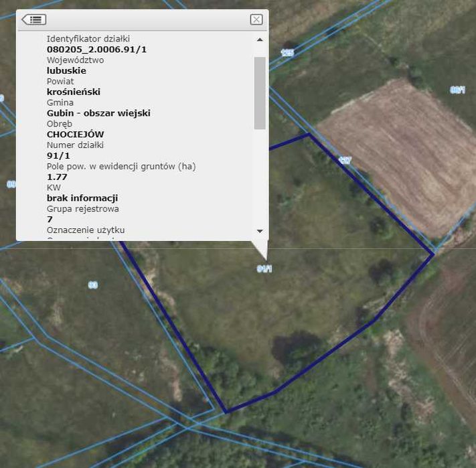Click the 'Oznaczenie użytku' label
Image resolution: width=476 pixels, height=468 pixels.
(x=86, y=230)
